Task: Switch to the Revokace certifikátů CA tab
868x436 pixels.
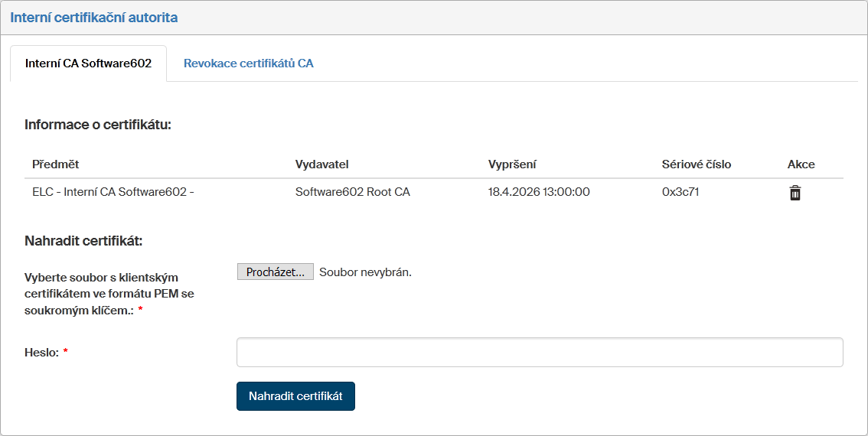Action: pyautogui.click(x=248, y=63)
